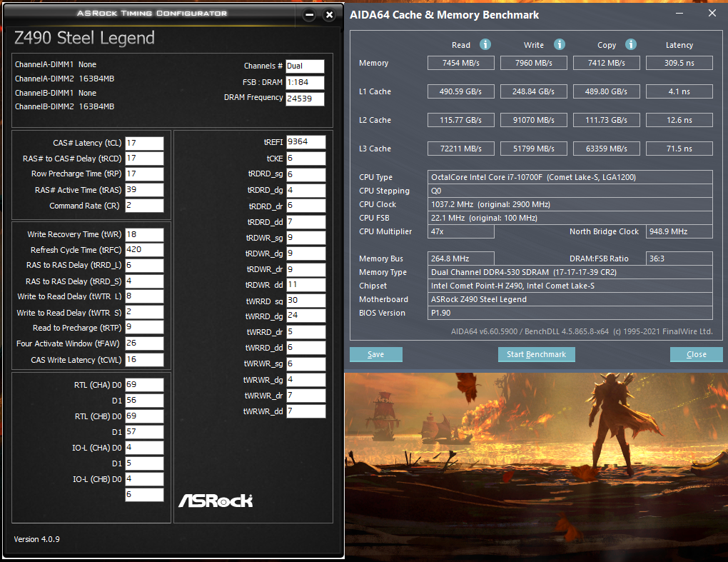This screenshot has width=728, height=562.
Task: Click the Memory Bus value 264.8 MHz
Action: click(x=461, y=259)
